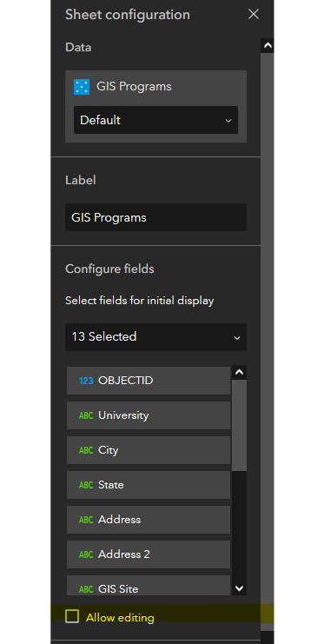Click the GIS Programs label input field

(x=155, y=217)
